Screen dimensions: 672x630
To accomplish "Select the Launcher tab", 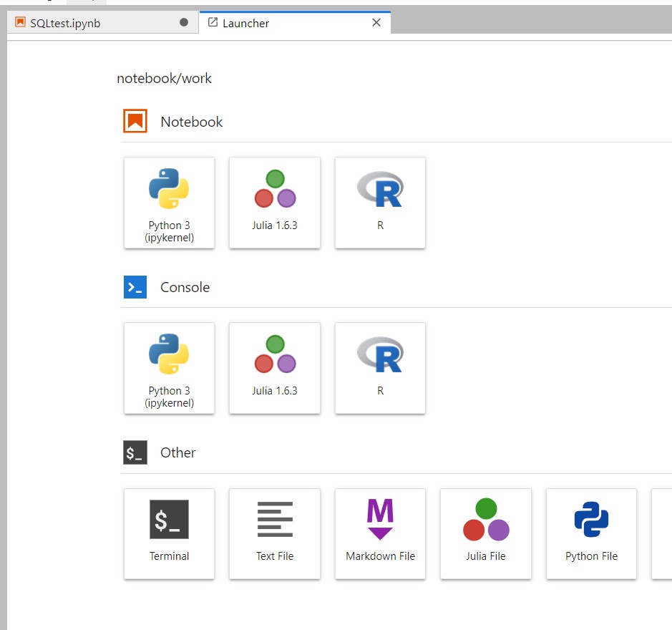I will click(295, 23).
